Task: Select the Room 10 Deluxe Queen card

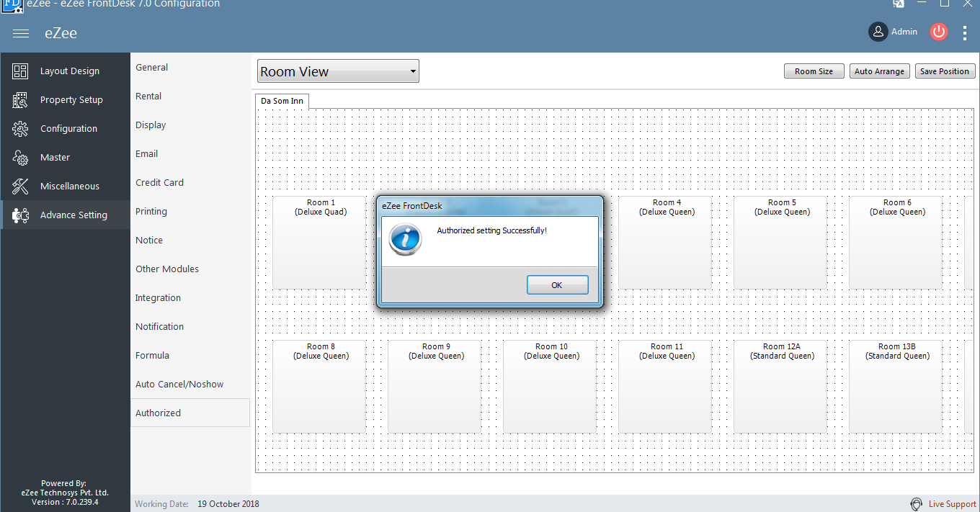Action: (x=550, y=387)
